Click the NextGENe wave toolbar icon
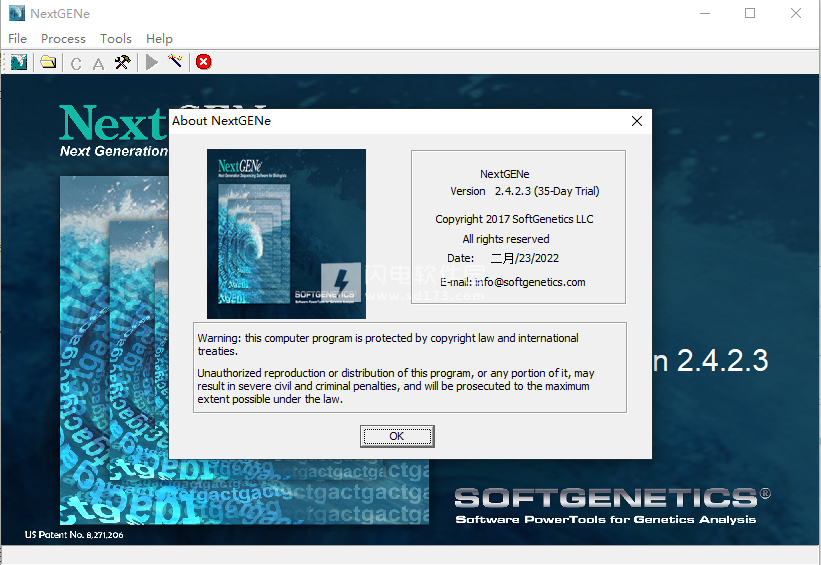The height and width of the screenshot is (565, 821). [x=19, y=62]
